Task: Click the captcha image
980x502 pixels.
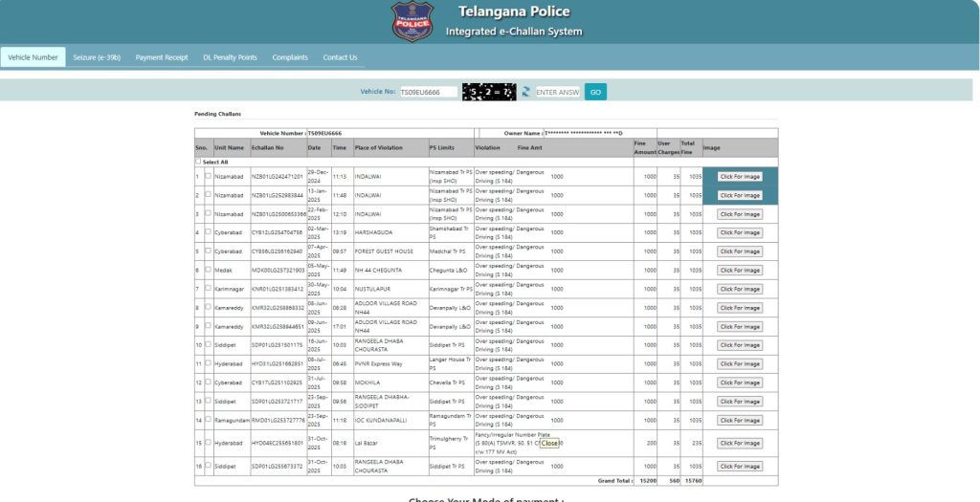Action: point(489,92)
